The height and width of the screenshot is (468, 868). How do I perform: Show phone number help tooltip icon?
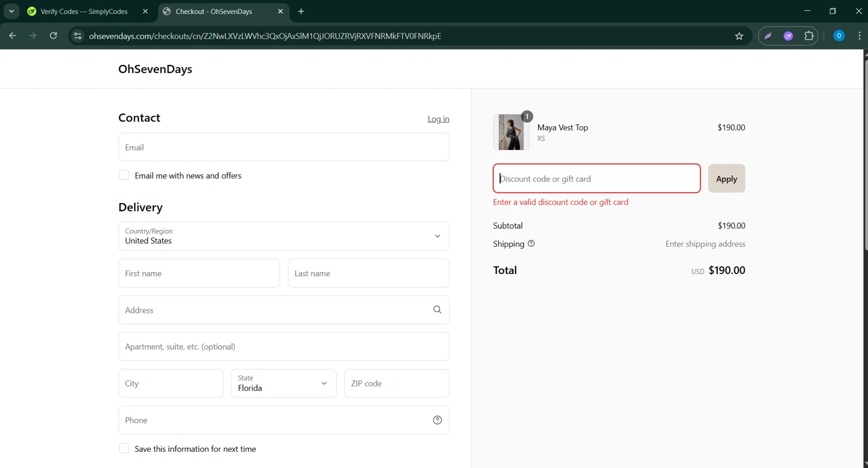(x=437, y=421)
